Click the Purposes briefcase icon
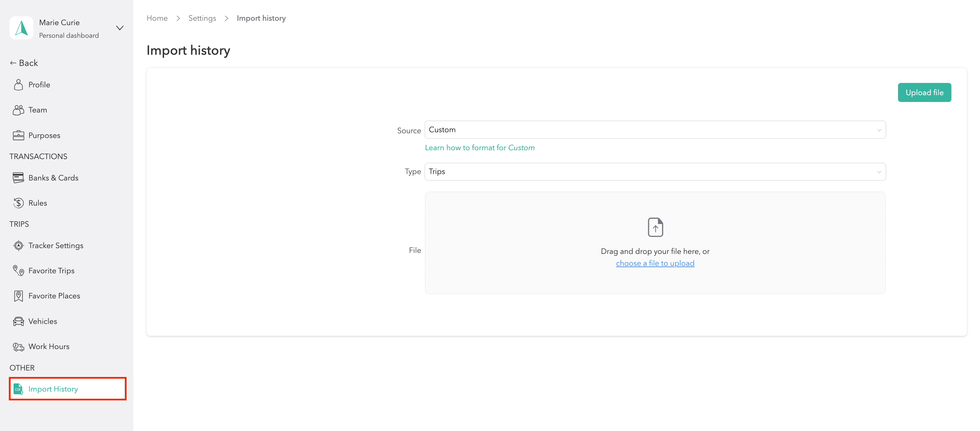This screenshot has height=431, width=980. pos(18,135)
